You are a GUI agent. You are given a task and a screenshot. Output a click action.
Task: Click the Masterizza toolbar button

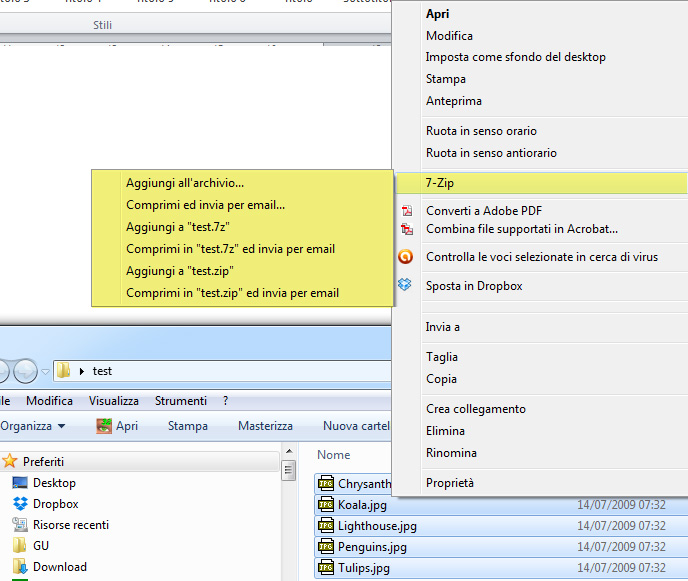pos(265,426)
